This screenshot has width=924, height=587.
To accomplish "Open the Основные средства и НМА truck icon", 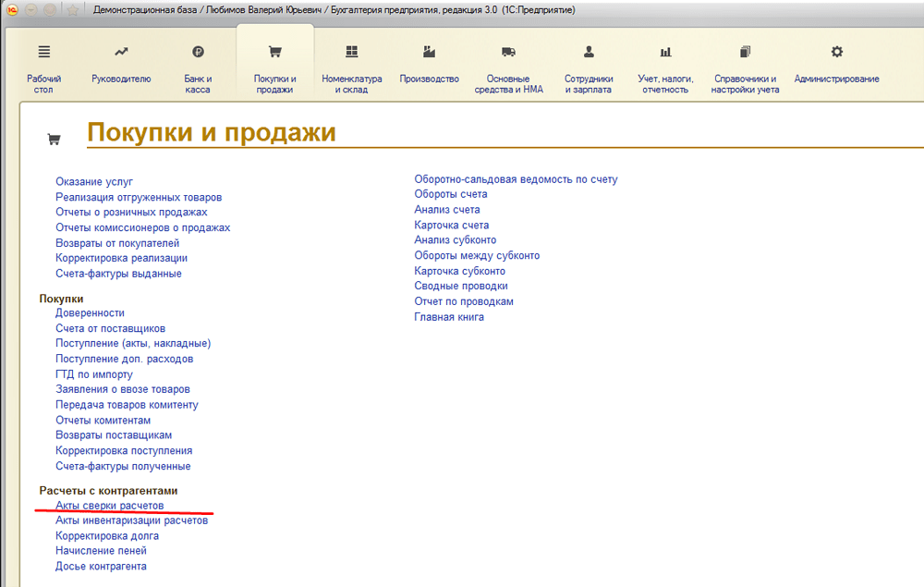I will [x=508, y=52].
